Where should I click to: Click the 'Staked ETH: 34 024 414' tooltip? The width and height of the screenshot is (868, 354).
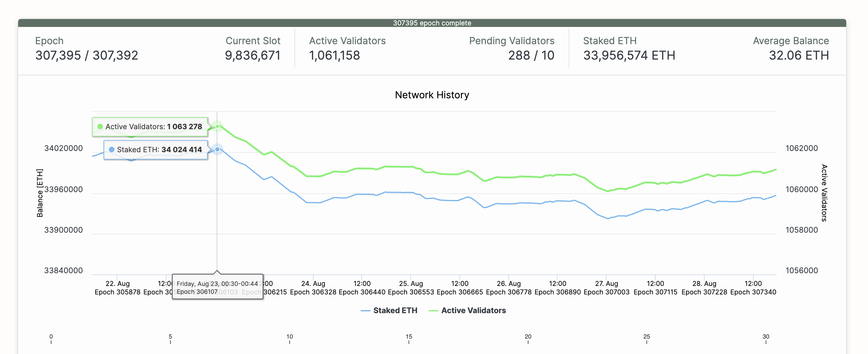click(x=156, y=149)
